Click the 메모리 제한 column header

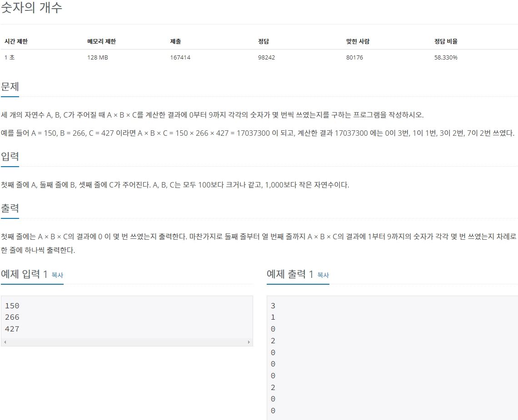(101, 41)
